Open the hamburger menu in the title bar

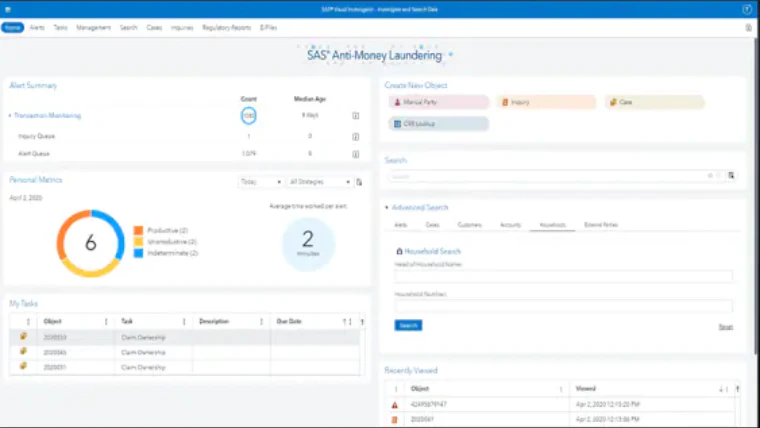pos(8,9)
